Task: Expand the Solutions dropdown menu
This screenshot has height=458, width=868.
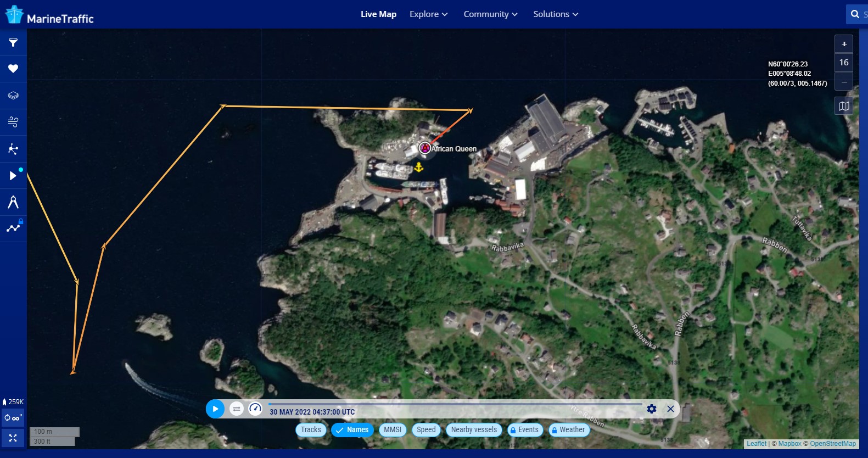Action: 556,14
